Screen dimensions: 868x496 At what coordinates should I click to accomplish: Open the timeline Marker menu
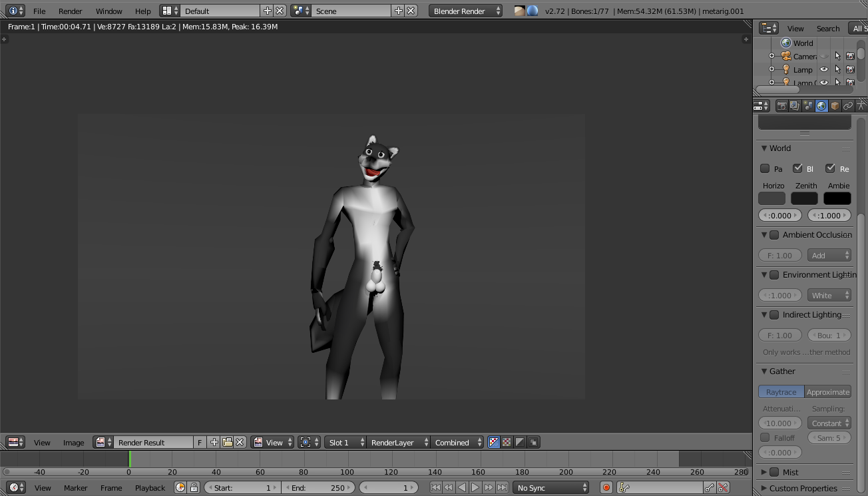tap(75, 488)
